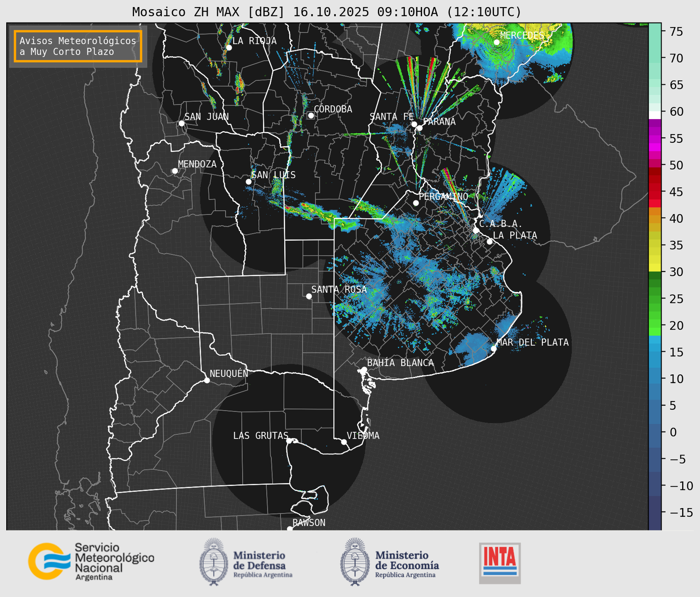The width and height of the screenshot is (700, 597).
Task: Click the Ministerio de Defensa logo
Action: (246, 562)
